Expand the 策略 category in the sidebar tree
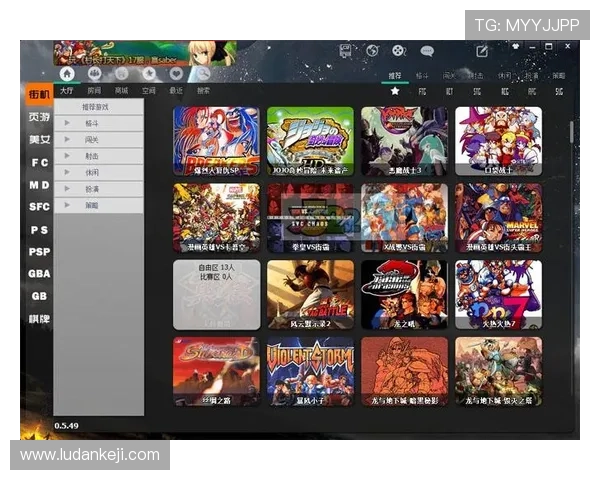This screenshot has width=600, height=480. click(67, 204)
